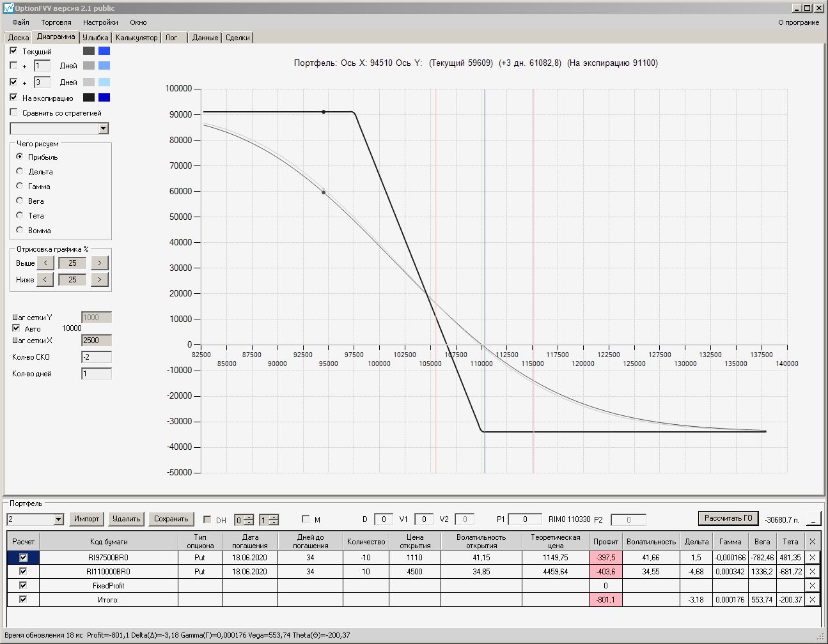Switch to the Улыбка tab
This screenshot has height=644, width=828.
click(x=95, y=38)
